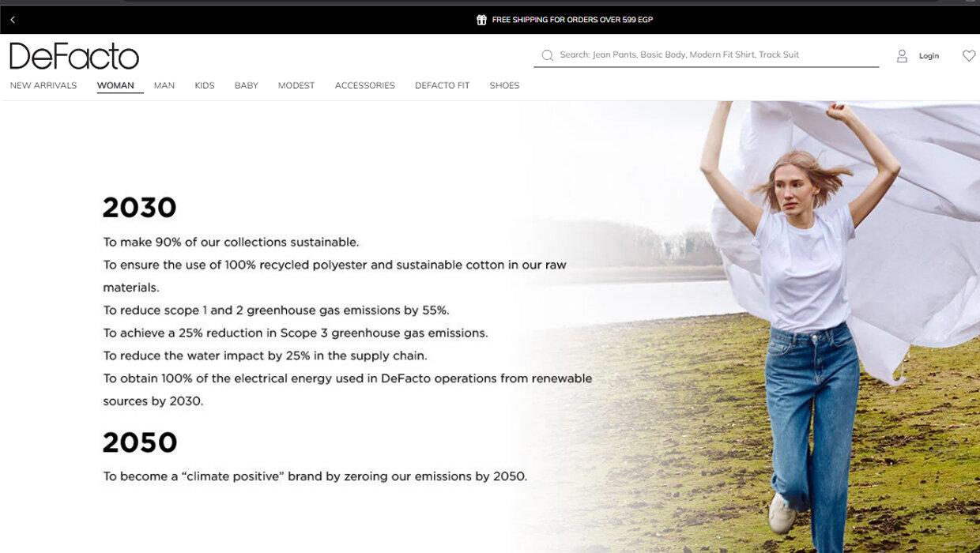Click the gift icon in the shipping banner
The image size is (980, 553).
pos(481,20)
